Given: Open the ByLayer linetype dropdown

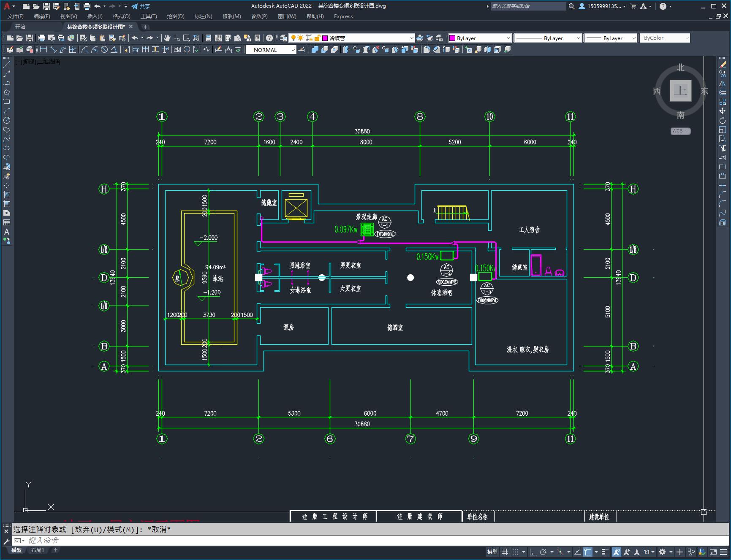Looking at the screenshot, I should pos(548,38).
